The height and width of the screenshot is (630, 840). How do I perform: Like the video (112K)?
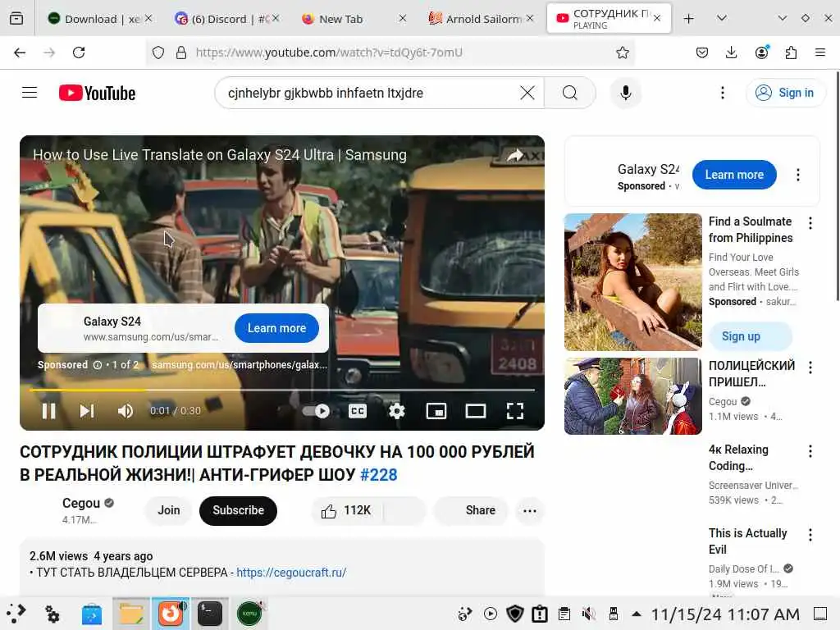pyautogui.click(x=346, y=510)
